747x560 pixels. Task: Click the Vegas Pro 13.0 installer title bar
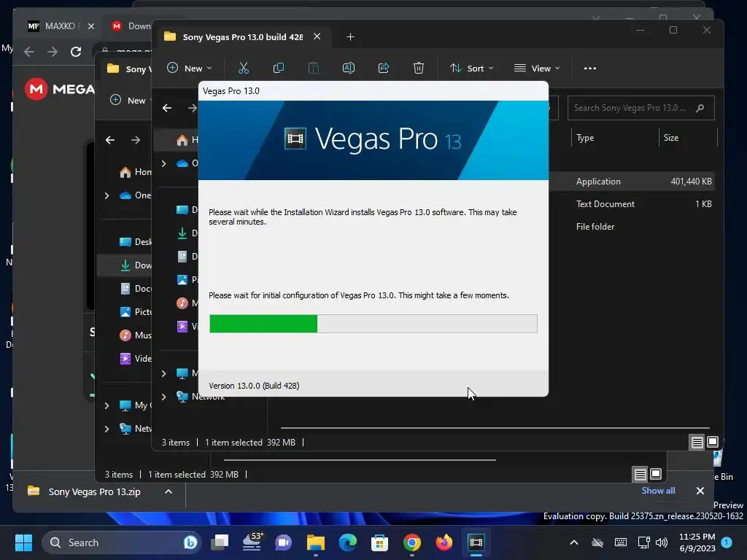tap(373, 91)
